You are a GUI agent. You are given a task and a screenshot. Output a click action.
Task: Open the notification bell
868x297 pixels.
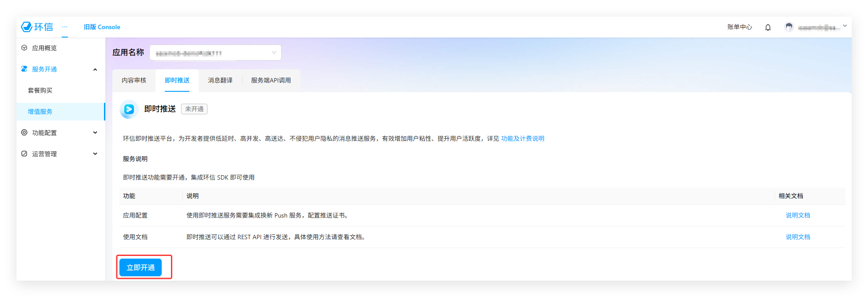pos(768,27)
